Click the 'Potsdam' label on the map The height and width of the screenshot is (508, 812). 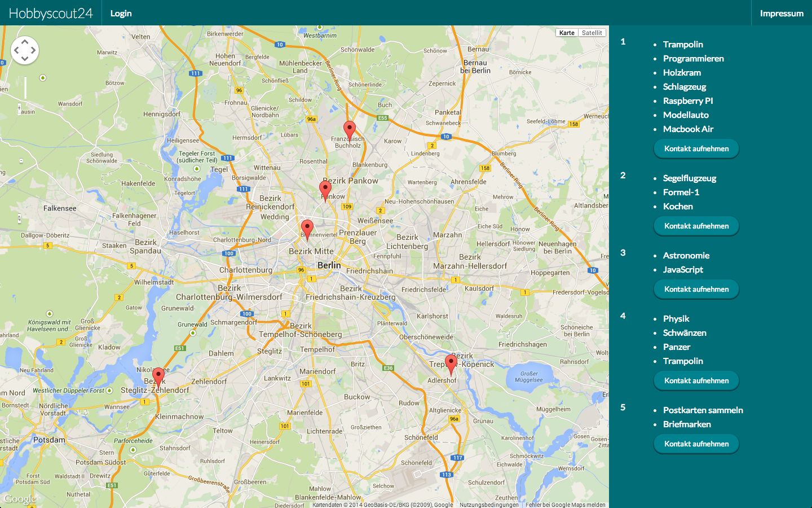click(49, 440)
